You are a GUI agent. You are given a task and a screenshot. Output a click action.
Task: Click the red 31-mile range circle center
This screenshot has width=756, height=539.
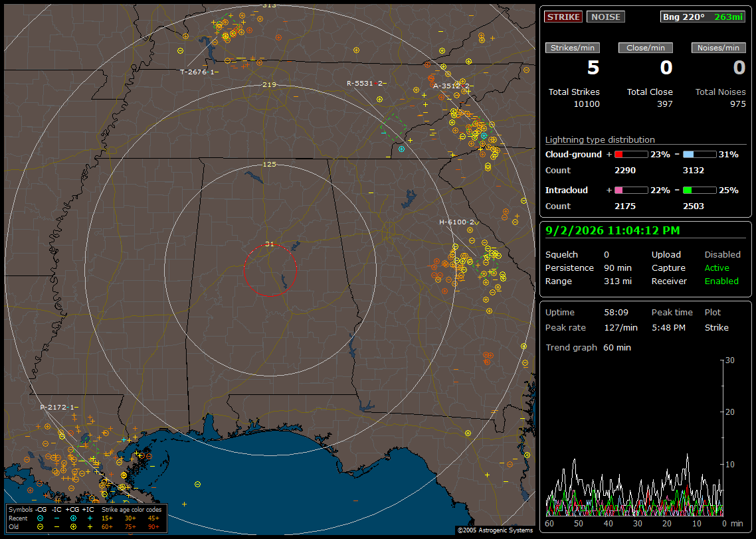click(270, 270)
